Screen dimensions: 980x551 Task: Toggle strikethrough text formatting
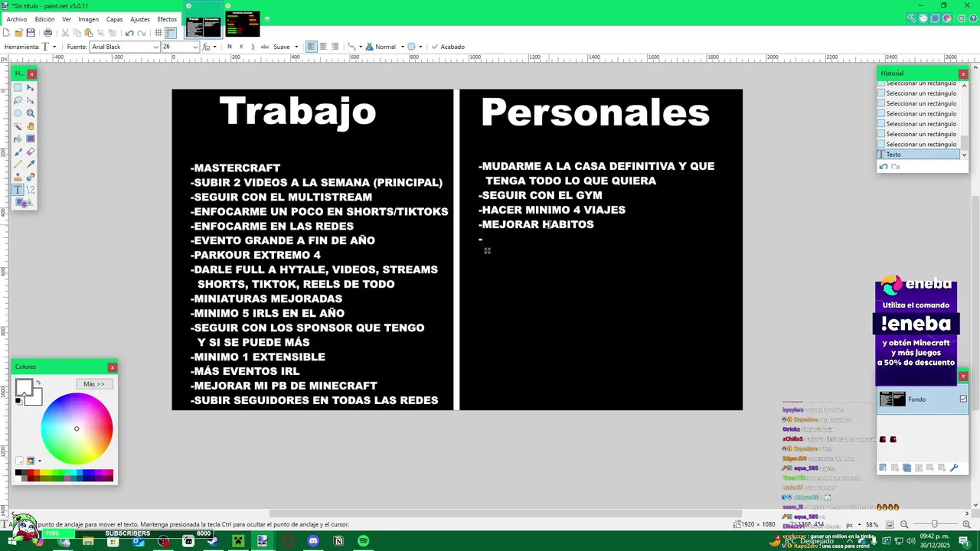(x=265, y=47)
